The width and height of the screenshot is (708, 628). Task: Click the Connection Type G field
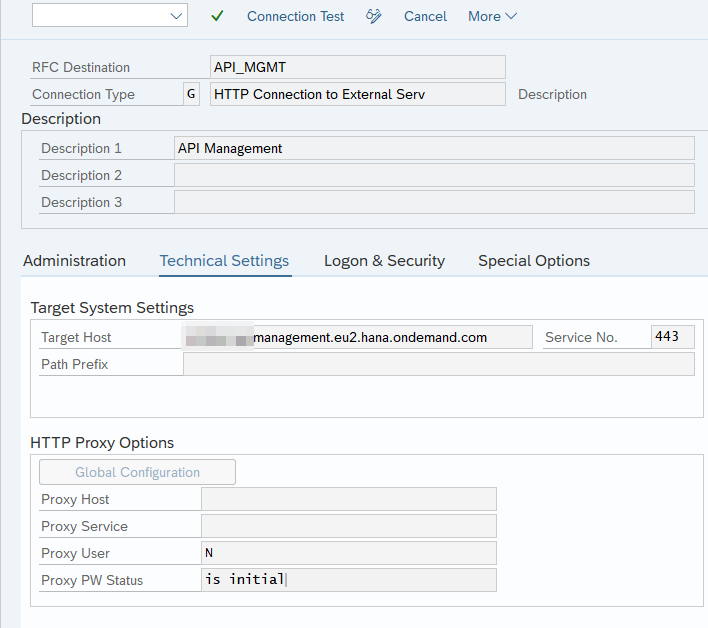pos(191,94)
